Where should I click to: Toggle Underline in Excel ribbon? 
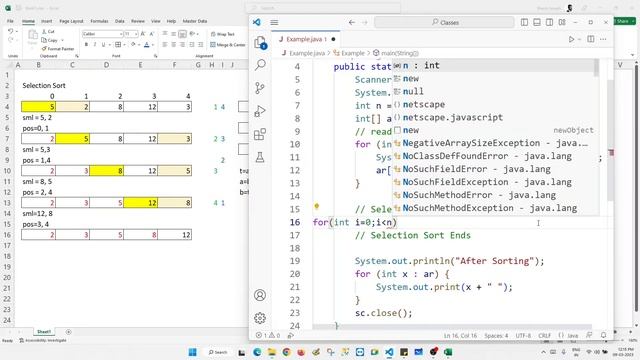[103, 44]
